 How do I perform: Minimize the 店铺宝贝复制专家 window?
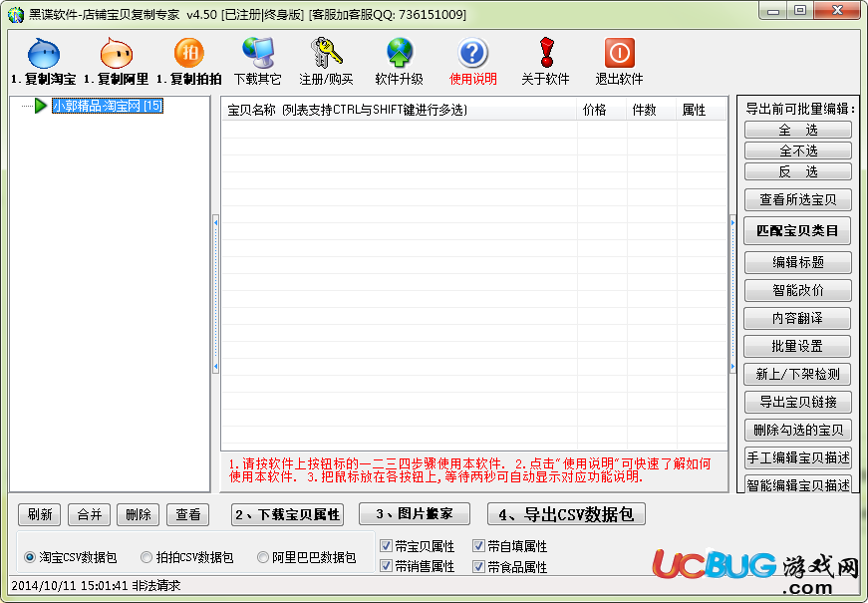click(x=773, y=11)
